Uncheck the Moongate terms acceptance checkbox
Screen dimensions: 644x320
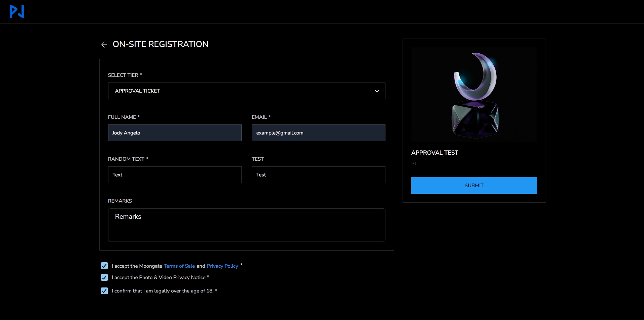pos(104,266)
